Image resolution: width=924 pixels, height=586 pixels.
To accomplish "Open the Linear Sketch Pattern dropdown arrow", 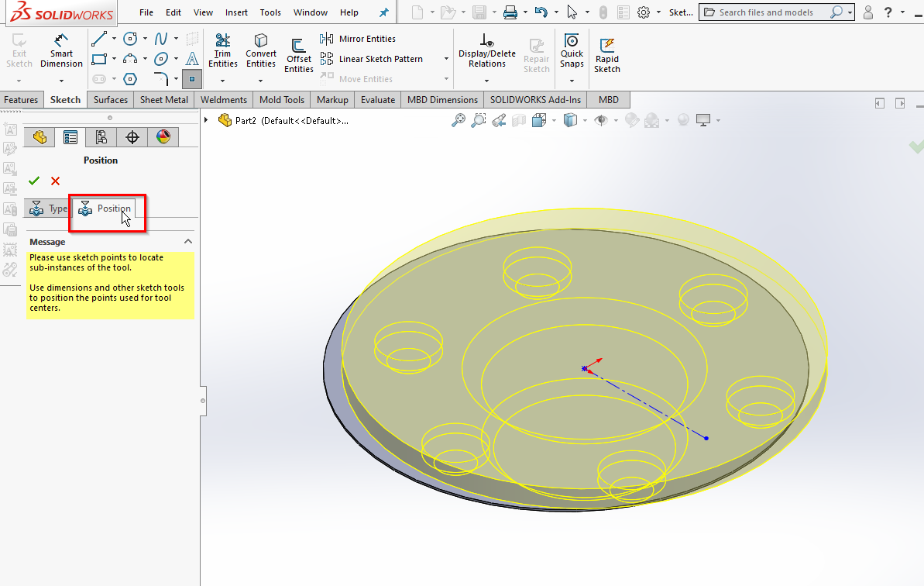I will [446, 59].
